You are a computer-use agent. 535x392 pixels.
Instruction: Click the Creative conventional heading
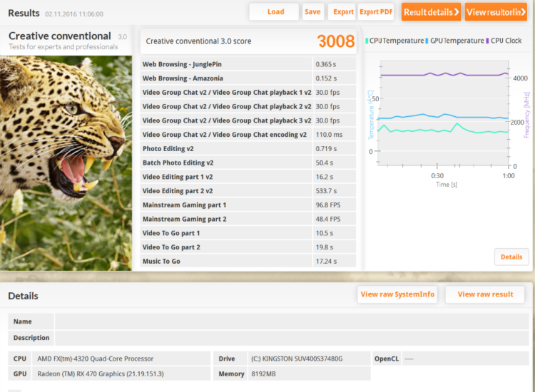pos(60,36)
